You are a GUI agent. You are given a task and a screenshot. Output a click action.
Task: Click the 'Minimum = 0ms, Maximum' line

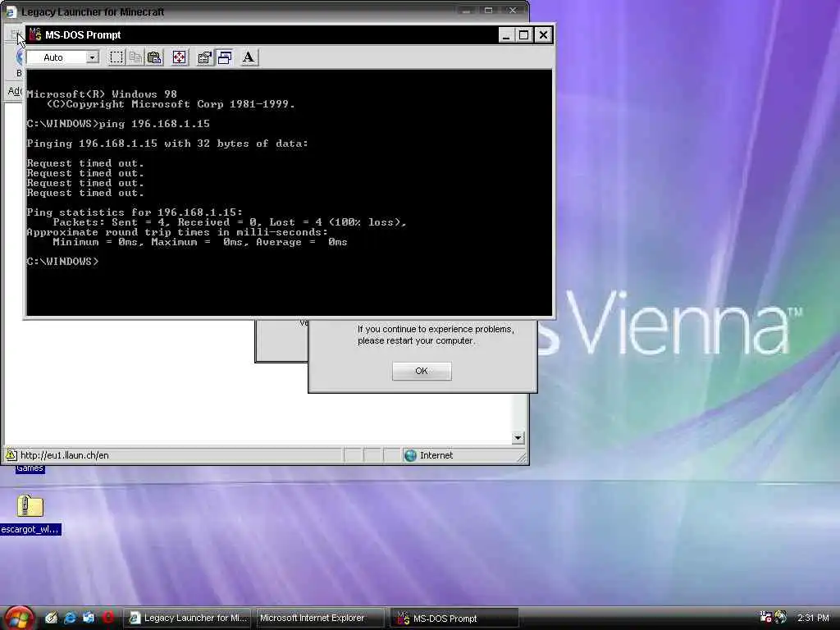pos(200,242)
